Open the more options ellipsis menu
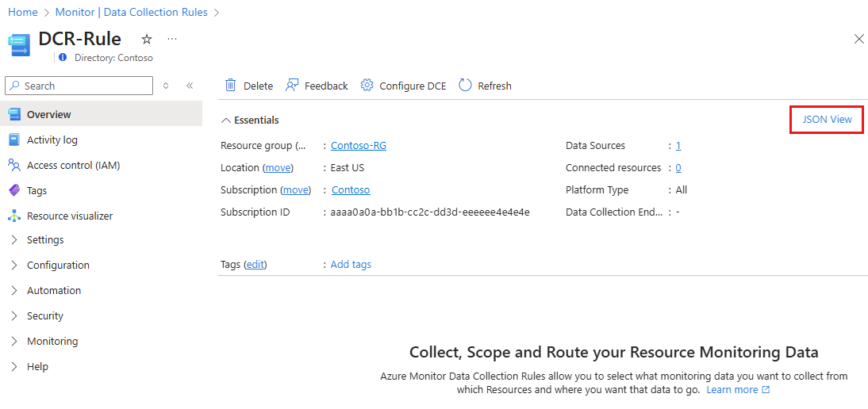The height and width of the screenshot is (409, 868). coord(172,39)
